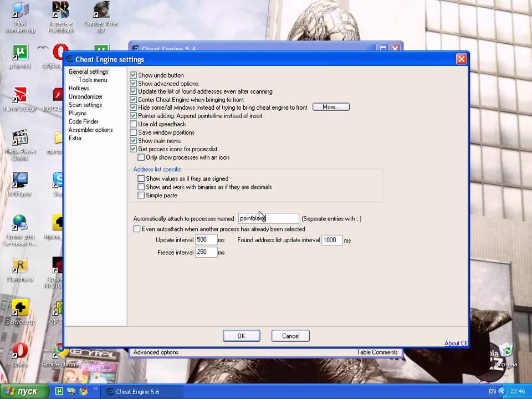Expand hidden tray icons arrow
The width and height of the screenshot is (532, 399).
(503, 392)
